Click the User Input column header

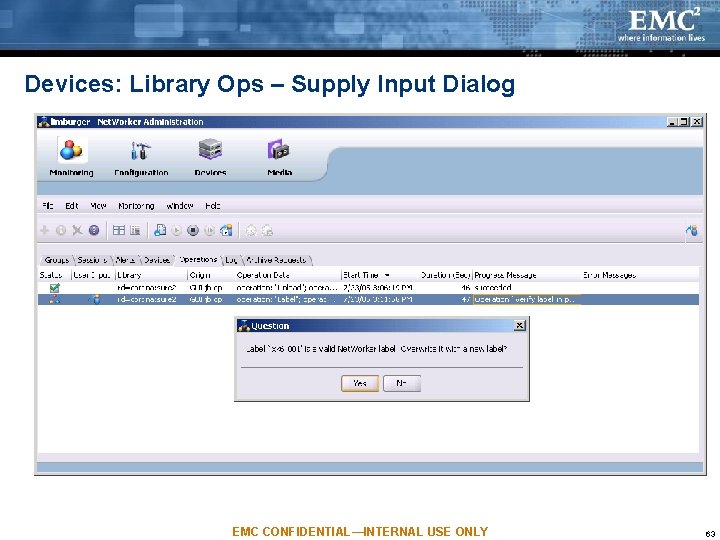[x=93, y=275]
